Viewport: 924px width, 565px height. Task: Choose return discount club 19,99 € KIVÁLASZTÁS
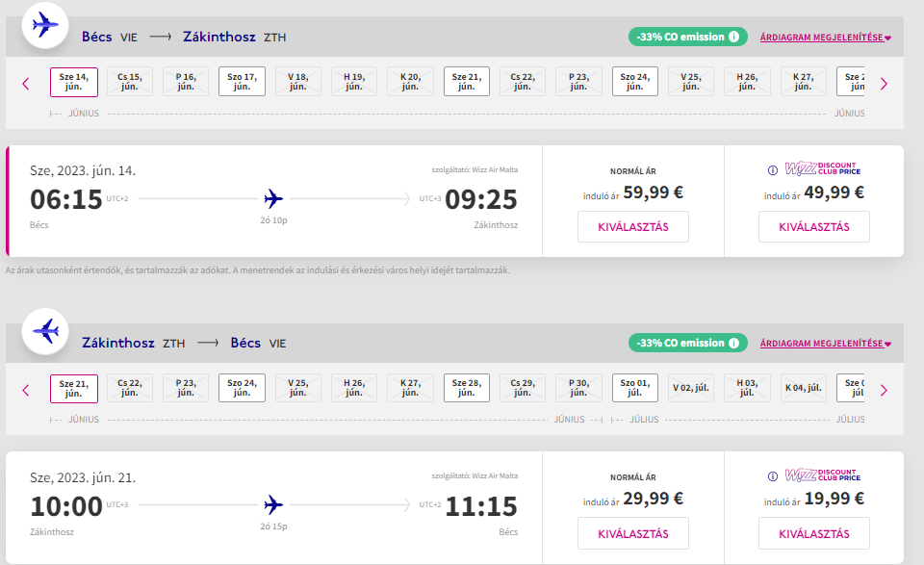(814, 534)
